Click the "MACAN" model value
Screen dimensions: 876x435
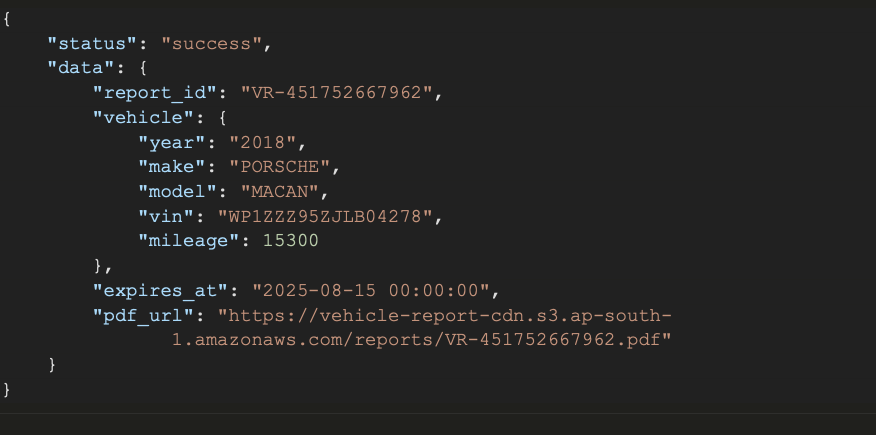point(284,191)
